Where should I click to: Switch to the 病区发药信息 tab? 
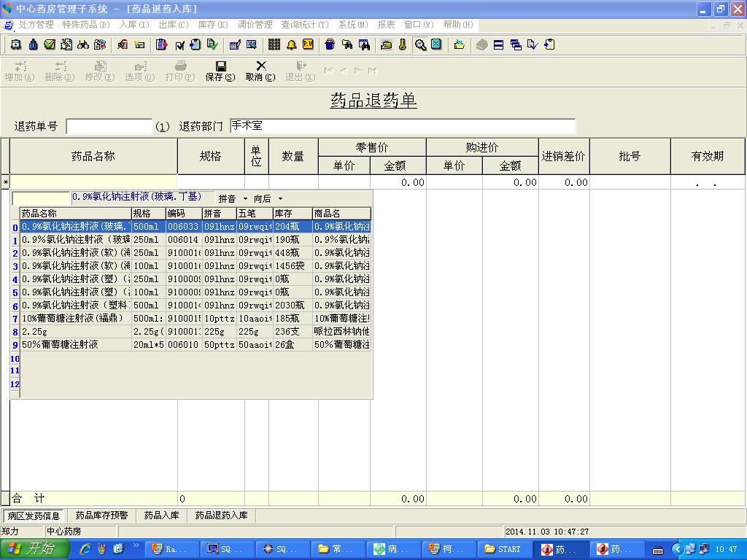[34, 516]
